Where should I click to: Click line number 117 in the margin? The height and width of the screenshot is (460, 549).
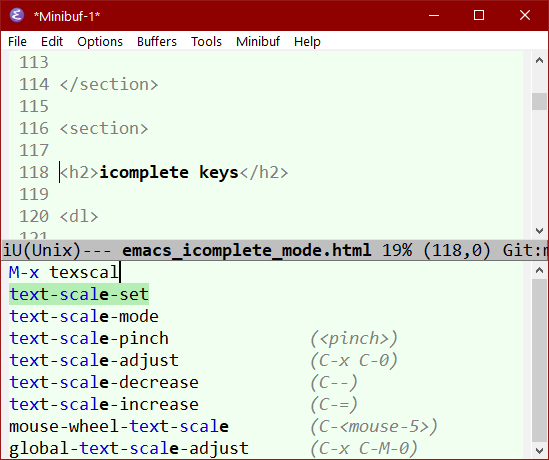34,151
